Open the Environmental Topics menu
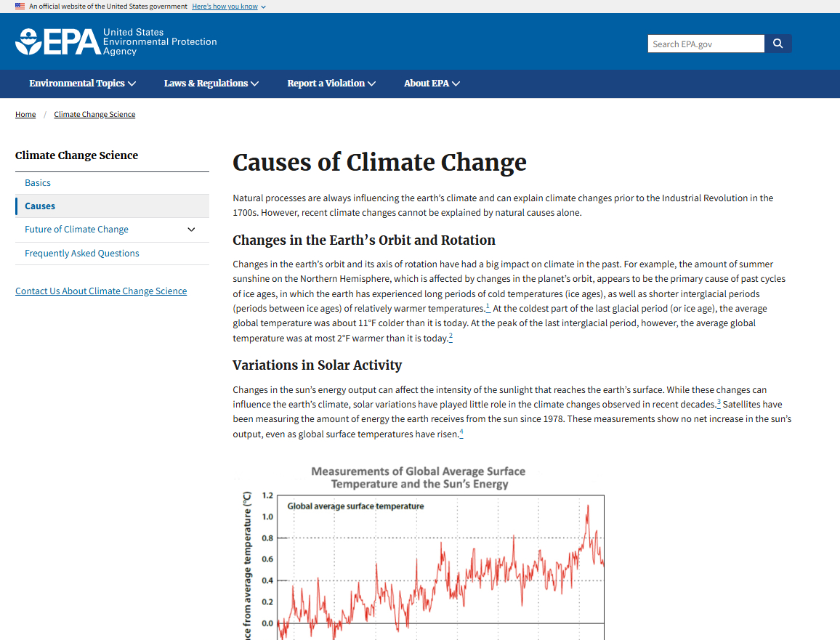 82,84
